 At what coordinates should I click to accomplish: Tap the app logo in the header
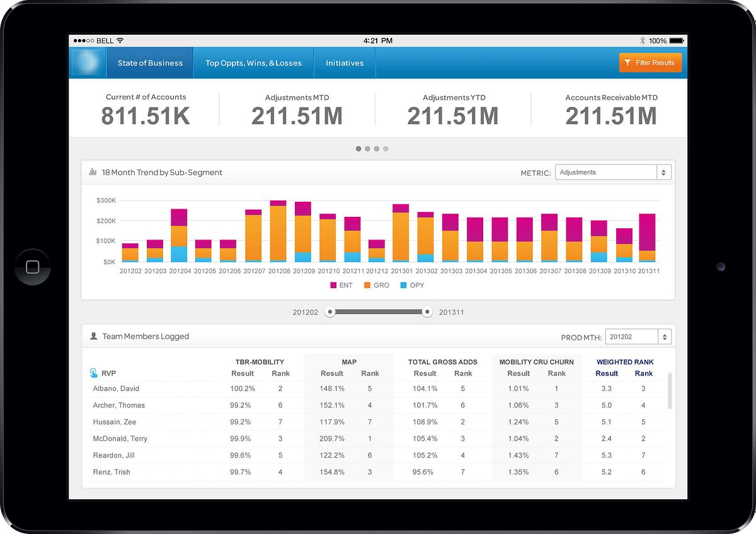point(88,63)
